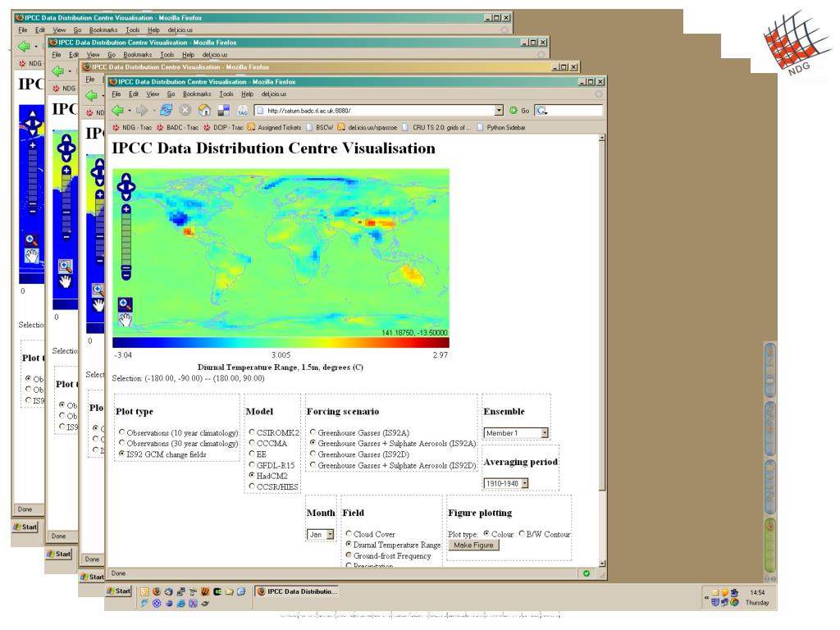
Task: Click the Firefox Home button
Action: point(203,110)
